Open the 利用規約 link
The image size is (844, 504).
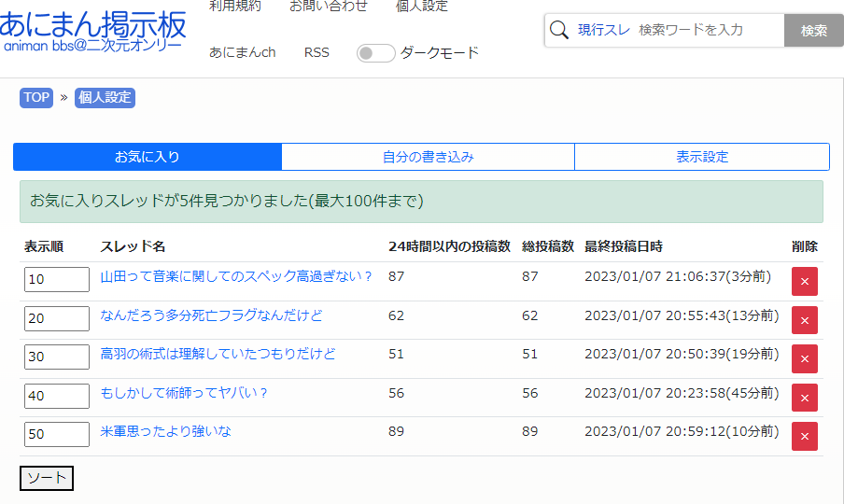(x=235, y=6)
